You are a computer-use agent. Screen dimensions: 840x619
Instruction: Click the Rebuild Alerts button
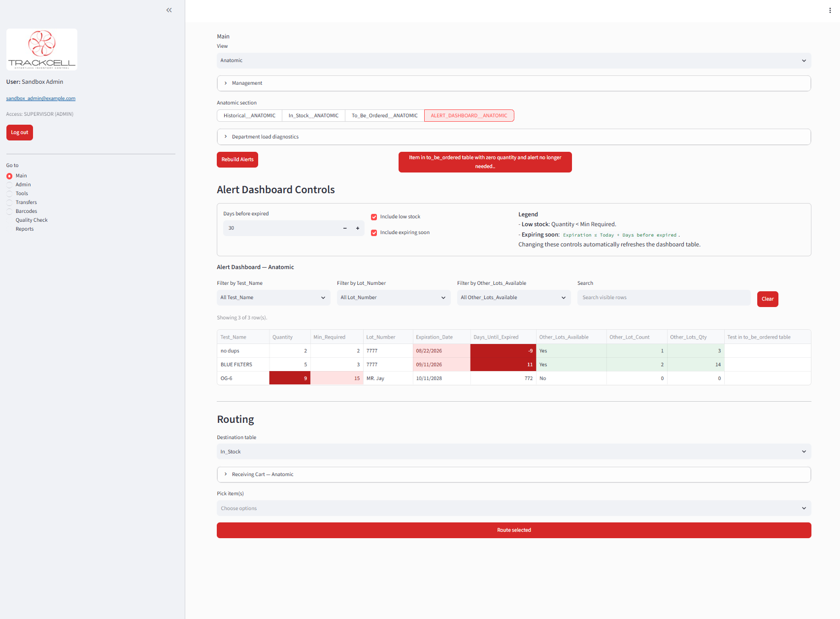(237, 160)
